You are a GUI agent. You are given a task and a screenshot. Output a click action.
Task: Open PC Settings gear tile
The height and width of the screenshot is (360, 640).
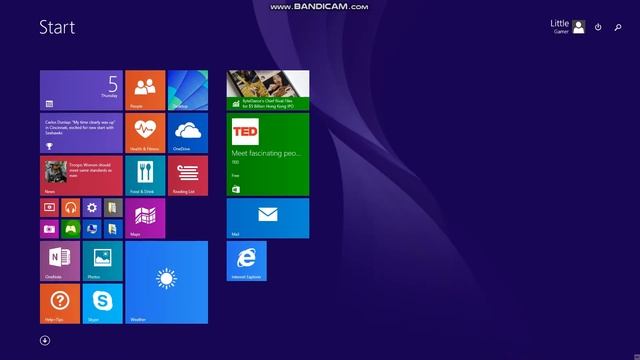(x=92, y=208)
